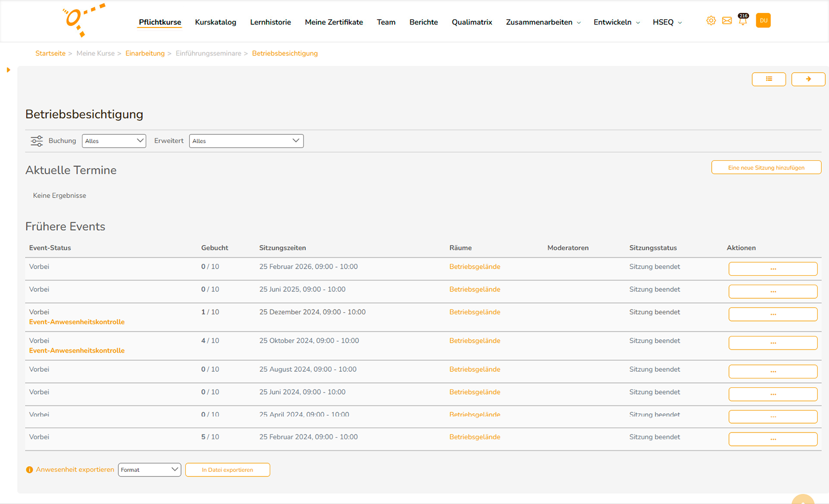The height and width of the screenshot is (504, 829).
Task: Open the Team menu item
Action: [386, 22]
